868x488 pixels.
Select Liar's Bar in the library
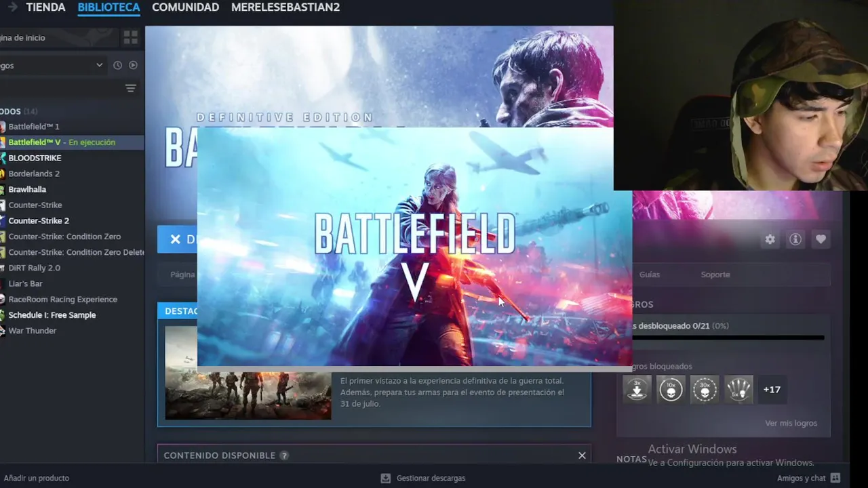72,283
